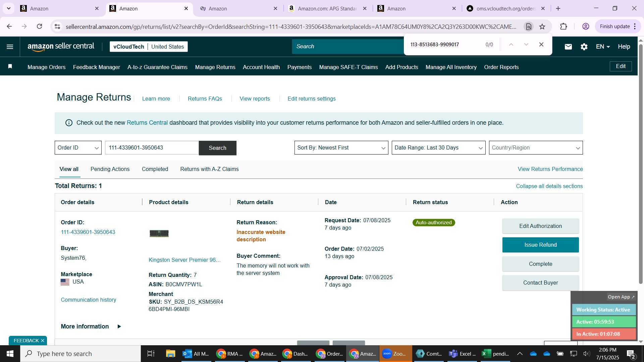Open the browser extensions puzzle icon

pos(563,26)
